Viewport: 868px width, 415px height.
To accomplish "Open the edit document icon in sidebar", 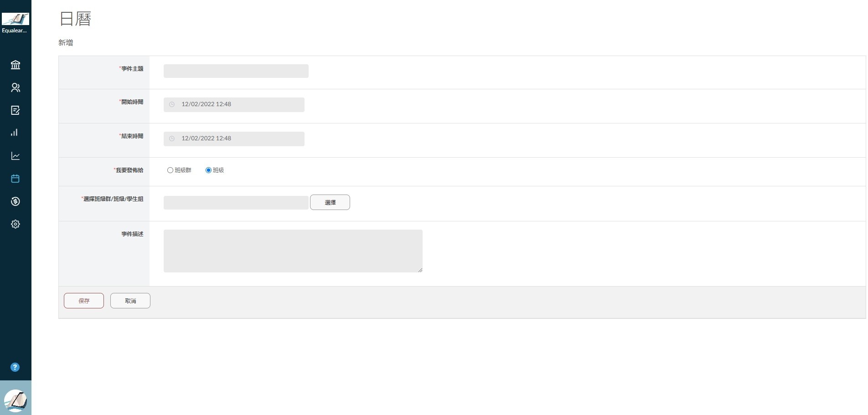I will [15, 110].
